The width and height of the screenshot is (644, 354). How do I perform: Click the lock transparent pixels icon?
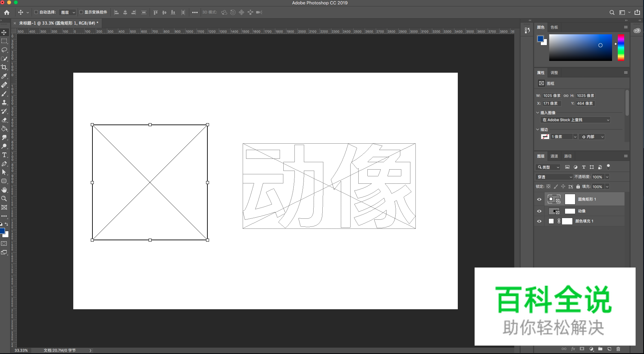[548, 186]
